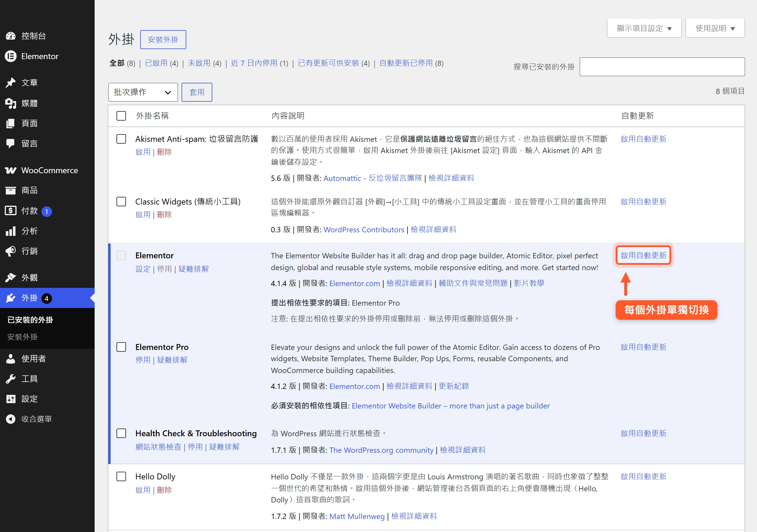The image size is (757, 532).
Task: Delete Akismet via 刪除 link
Action: [x=164, y=152]
